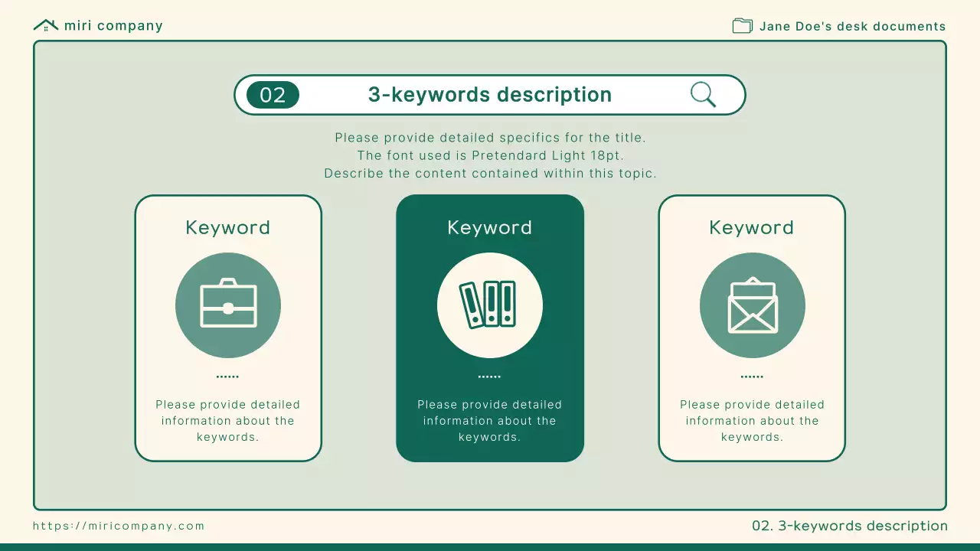980x551 pixels.
Task: Click the house logo icon
Action: pyautogui.click(x=46, y=25)
